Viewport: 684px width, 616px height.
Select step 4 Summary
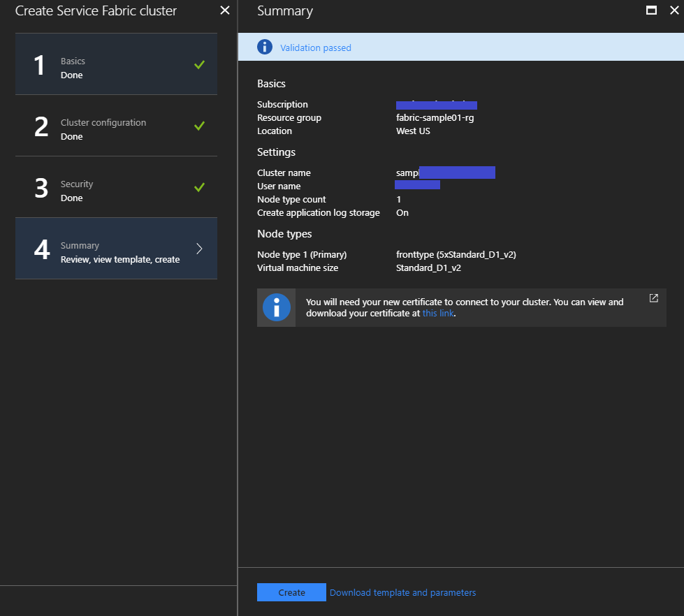[116, 249]
